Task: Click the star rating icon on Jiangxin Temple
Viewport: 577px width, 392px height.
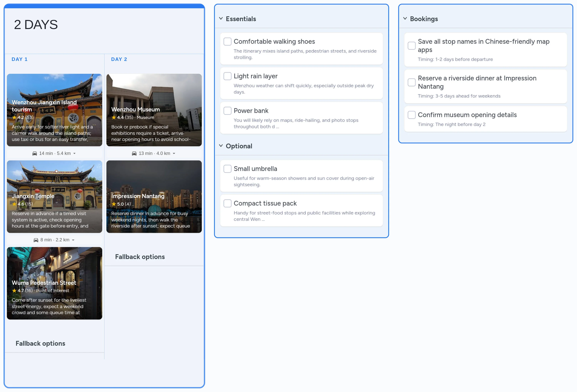Action: pos(14,204)
